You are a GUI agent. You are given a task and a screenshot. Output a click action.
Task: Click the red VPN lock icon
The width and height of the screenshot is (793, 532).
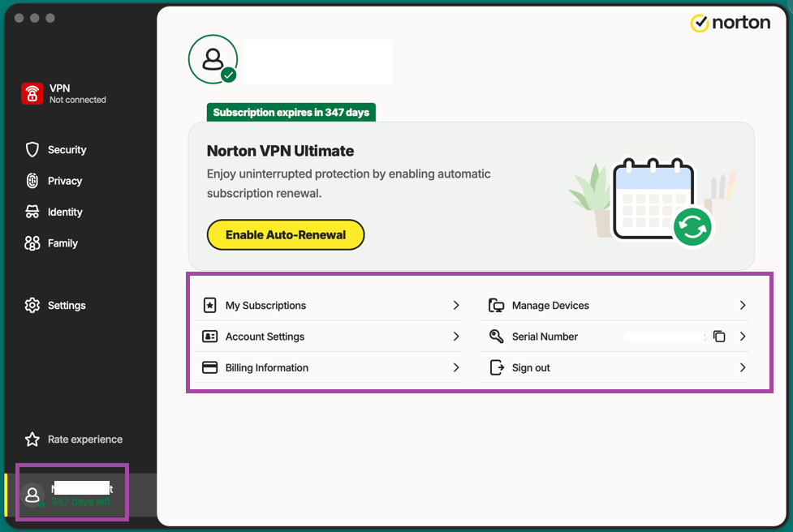pos(32,93)
